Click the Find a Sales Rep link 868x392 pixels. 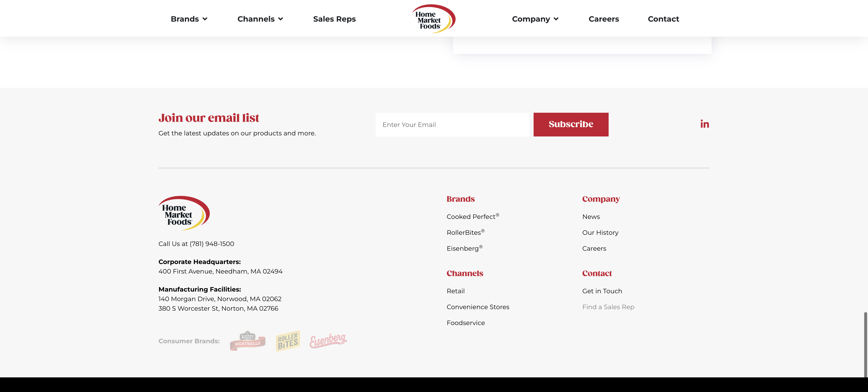(x=608, y=307)
